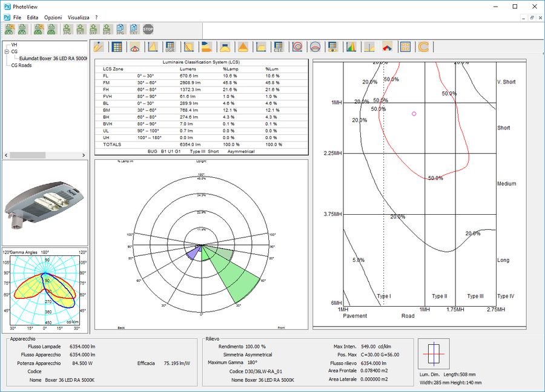Select Eulumdat Boxer 36 LED tree item
The width and height of the screenshot is (545, 392).
[53, 59]
